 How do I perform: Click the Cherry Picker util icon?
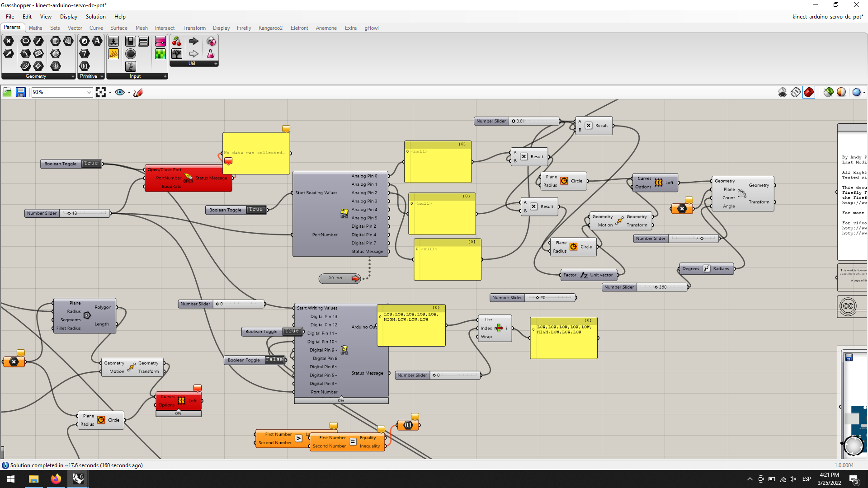(176, 42)
